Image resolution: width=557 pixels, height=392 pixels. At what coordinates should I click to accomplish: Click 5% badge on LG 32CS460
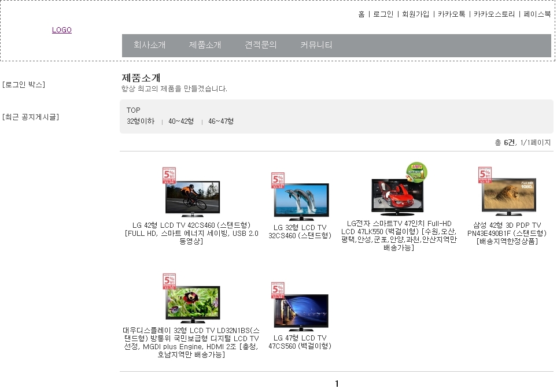tap(278, 180)
